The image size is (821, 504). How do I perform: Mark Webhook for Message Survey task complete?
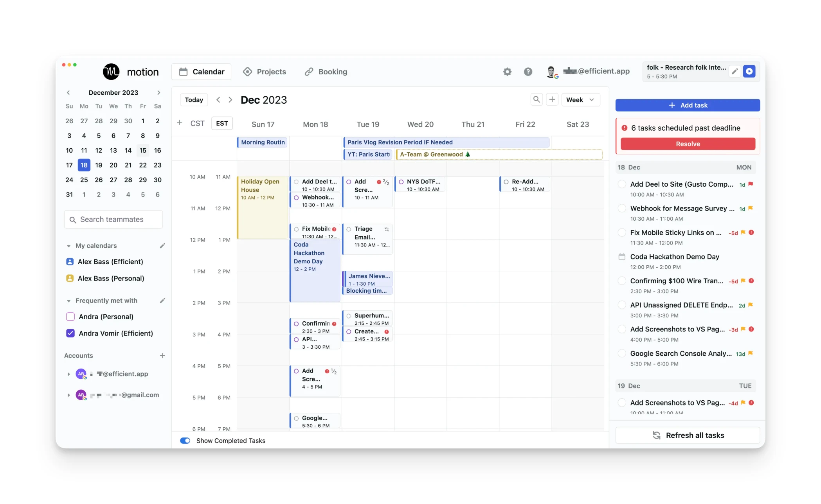621,209
